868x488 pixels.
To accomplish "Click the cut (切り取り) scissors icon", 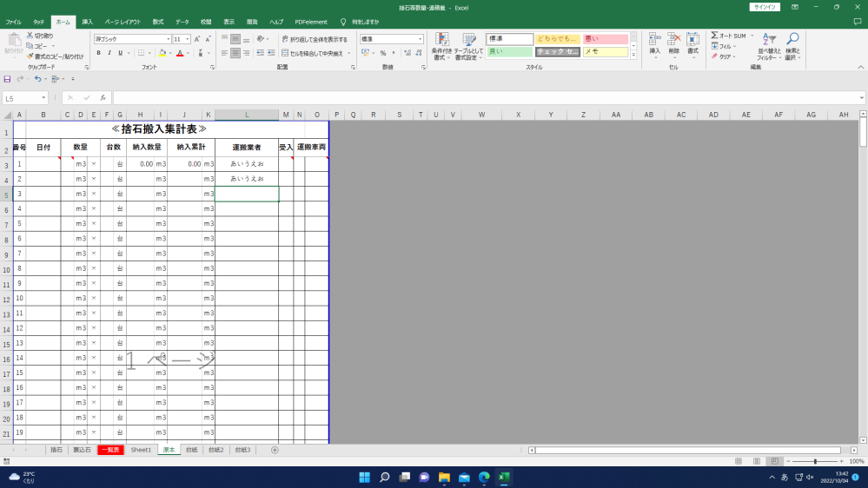I will point(30,36).
